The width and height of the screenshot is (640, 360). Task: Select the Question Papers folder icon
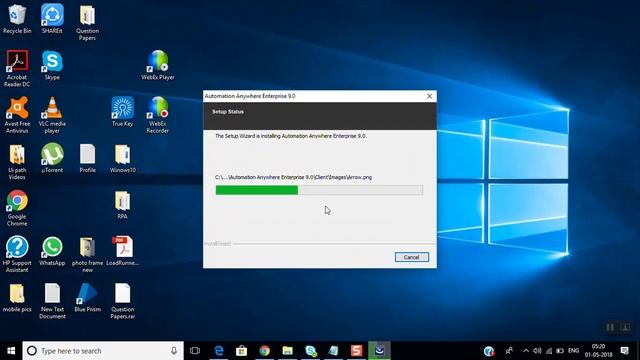pos(87,22)
